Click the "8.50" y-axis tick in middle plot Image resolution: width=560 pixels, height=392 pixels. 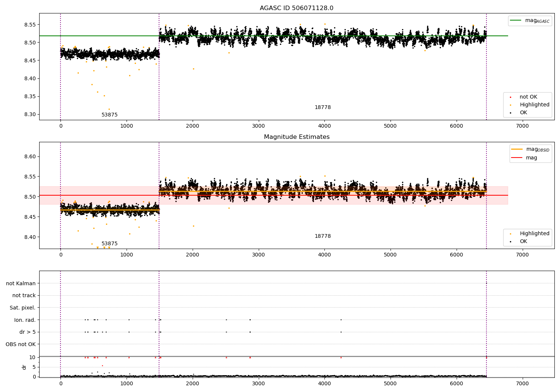(30, 197)
